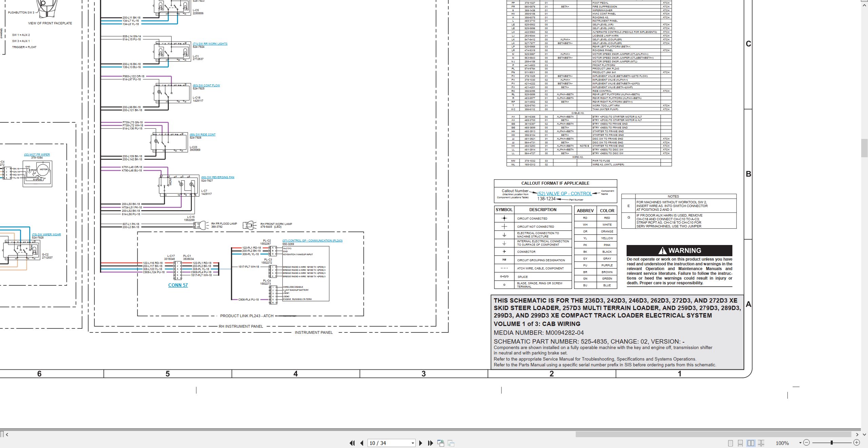This screenshot has width=868, height=448.
Task: Open the zoom percentage dropdown
Action: point(800,443)
